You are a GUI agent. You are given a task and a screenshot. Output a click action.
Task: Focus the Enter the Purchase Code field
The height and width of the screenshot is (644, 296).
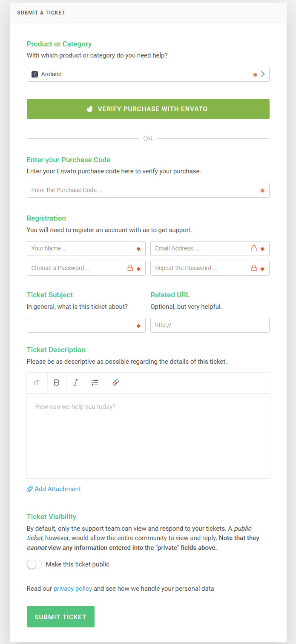click(141, 190)
